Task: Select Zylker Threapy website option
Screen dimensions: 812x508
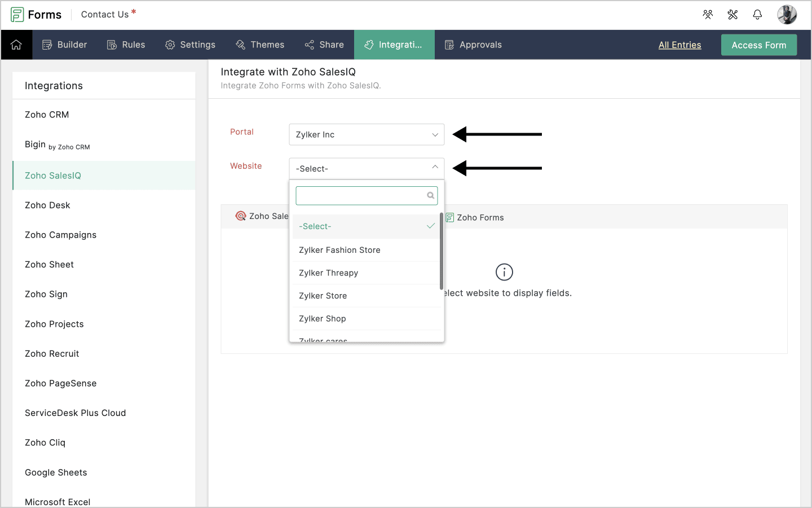Action: coord(367,273)
